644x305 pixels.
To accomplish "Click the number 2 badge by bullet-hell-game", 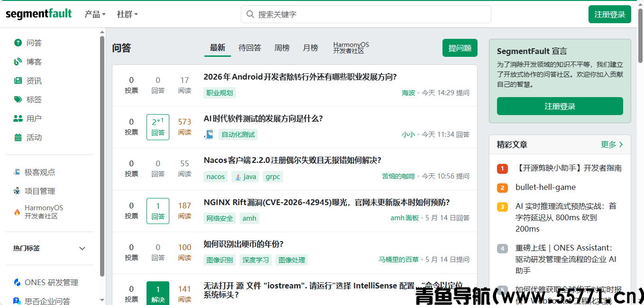I will 502,188.
